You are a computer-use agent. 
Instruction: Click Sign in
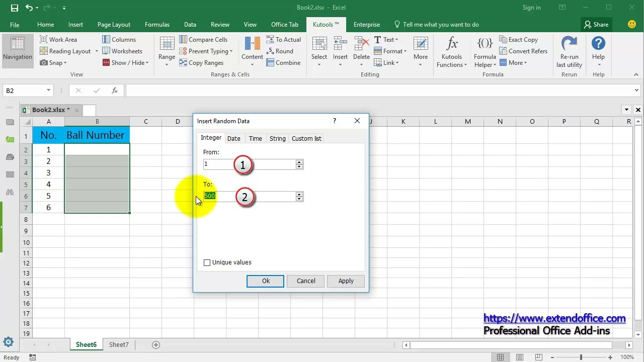(531, 8)
